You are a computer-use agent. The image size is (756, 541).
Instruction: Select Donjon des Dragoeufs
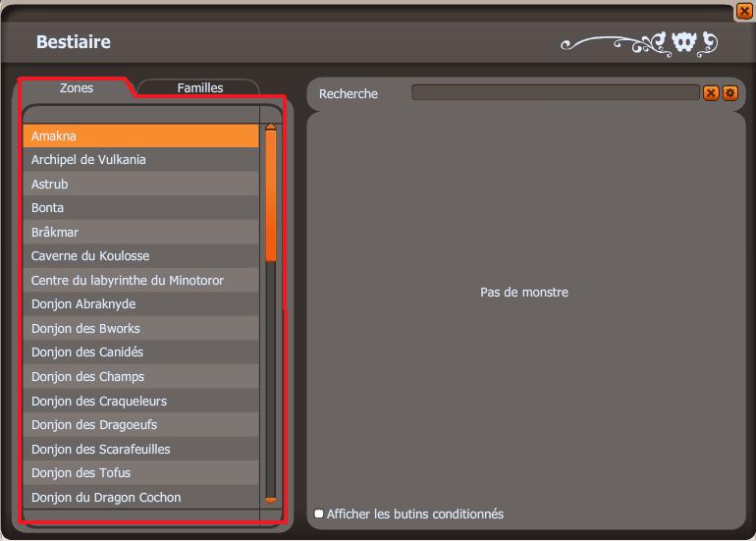pos(140,425)
